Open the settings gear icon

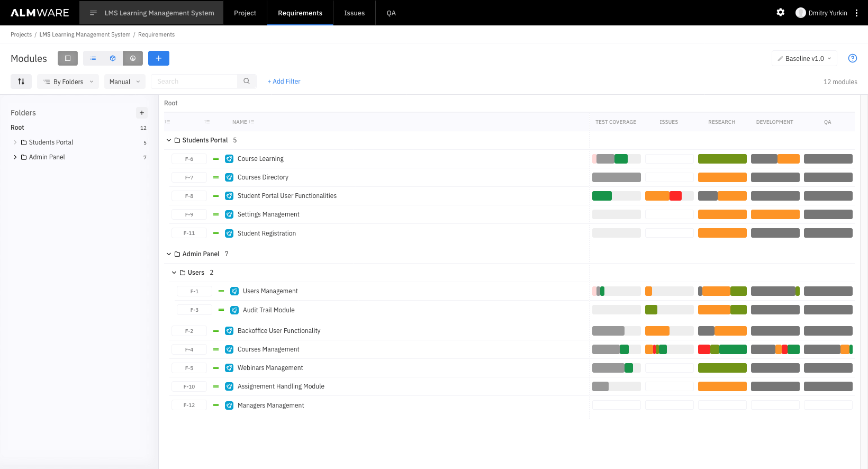pyautogui.click(x=781, y=12)
